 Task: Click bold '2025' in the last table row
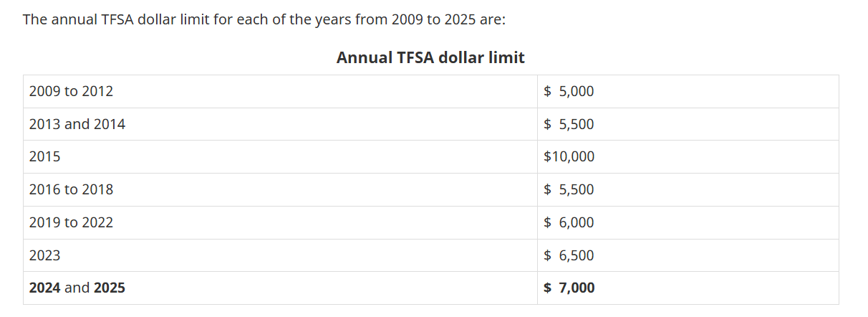point(110,288)
